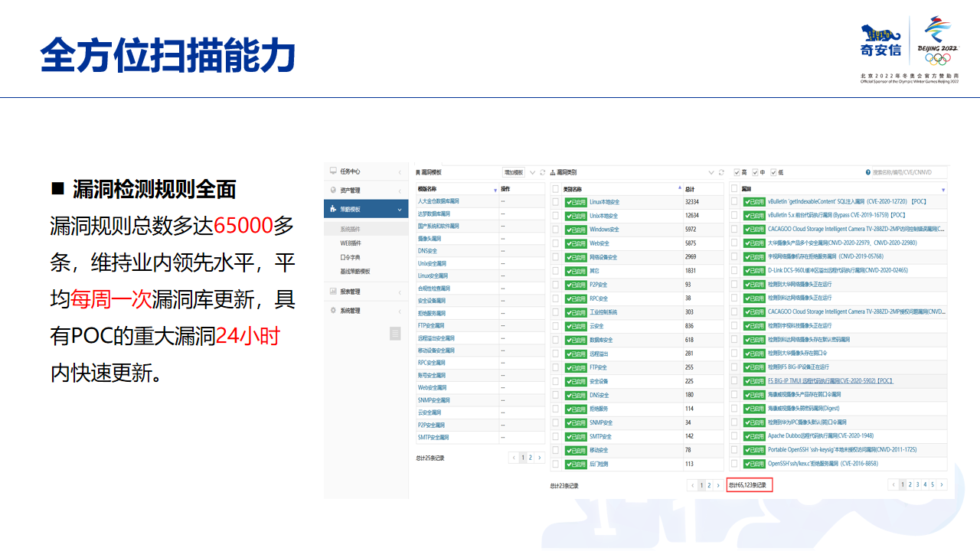The width and height of the screenshot is (980, 551).
Task: Toggle the 高 severity checkbox
Action: coord(737,173)
